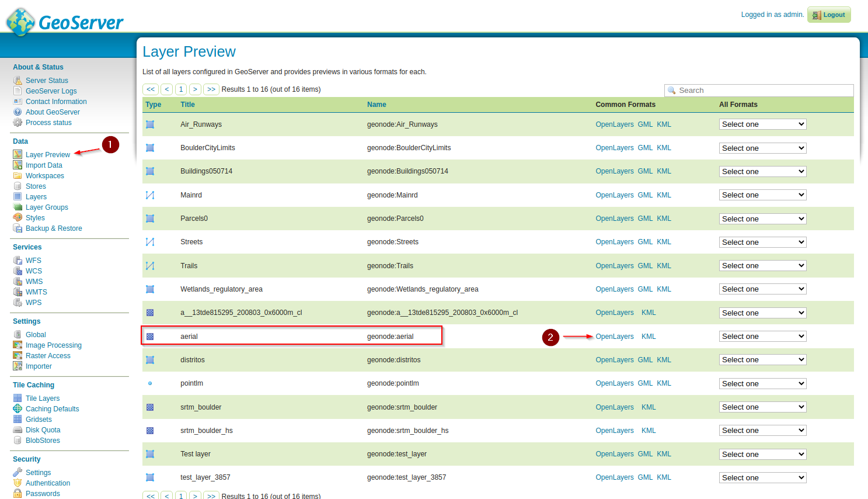Image resolution: width=868 pixels, height=499 pixels.
Task: Click the WFS service icon
Action: 18,261
